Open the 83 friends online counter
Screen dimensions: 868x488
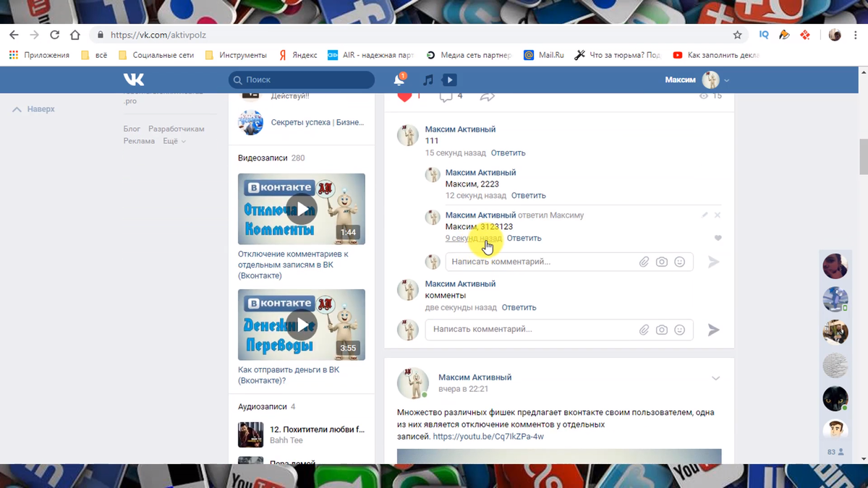click(x=835, y=452)
